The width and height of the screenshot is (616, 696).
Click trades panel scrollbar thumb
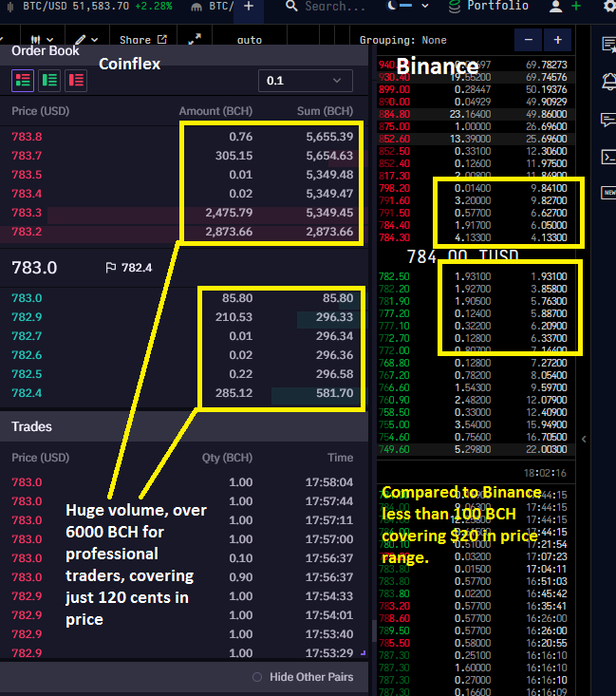coord(374,631)
